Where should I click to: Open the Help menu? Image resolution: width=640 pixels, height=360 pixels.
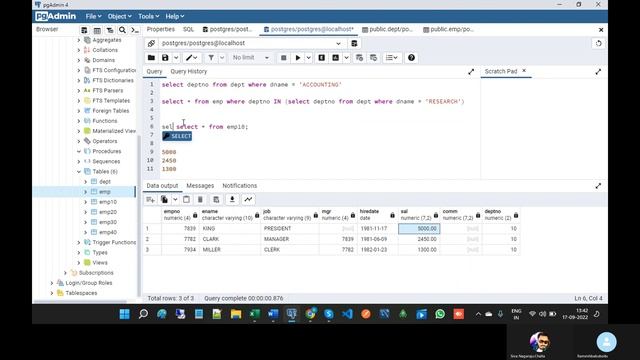coord(175,16)
